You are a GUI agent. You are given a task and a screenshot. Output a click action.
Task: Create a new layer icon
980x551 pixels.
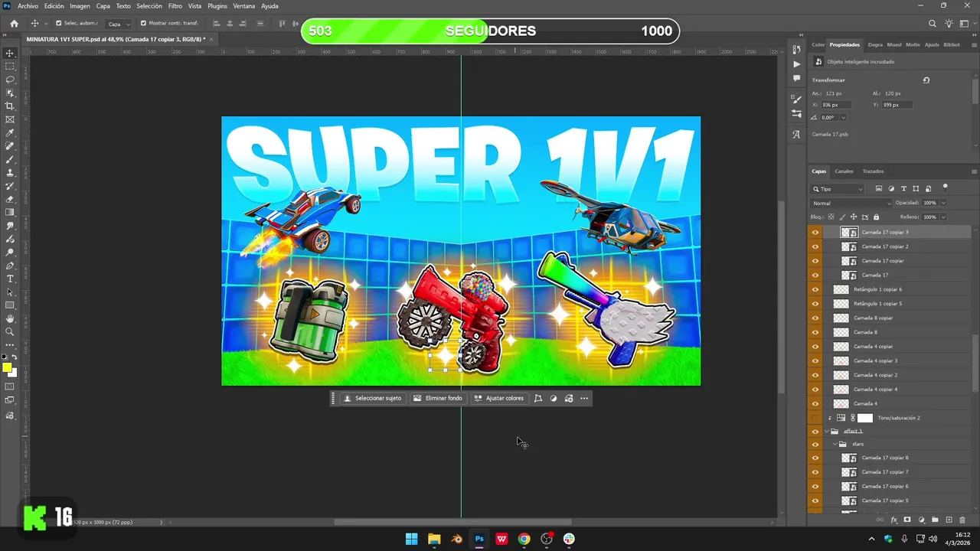(949, 520)
